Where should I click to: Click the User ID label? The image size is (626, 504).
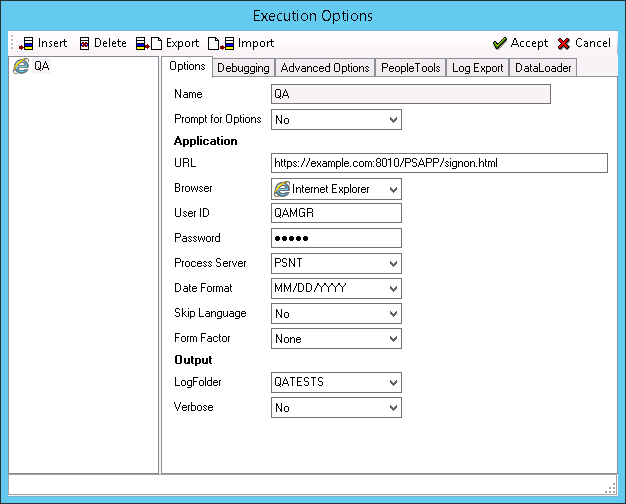(192, 213)
